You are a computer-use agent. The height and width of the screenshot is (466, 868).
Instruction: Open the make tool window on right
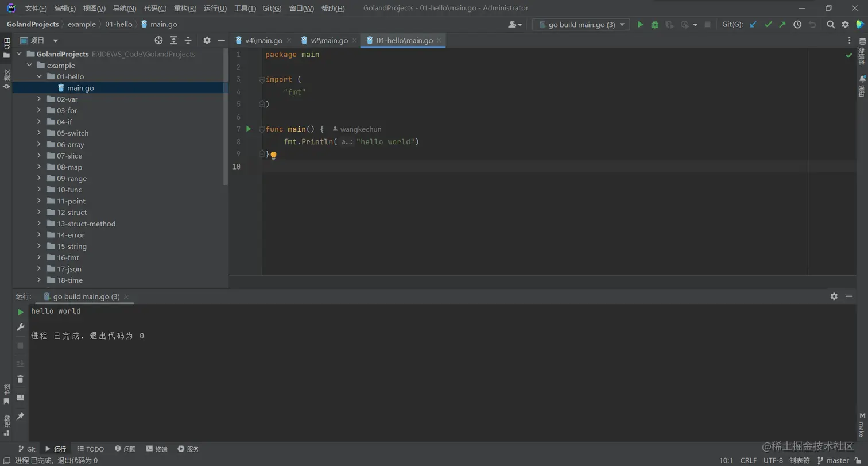[861, 425]
